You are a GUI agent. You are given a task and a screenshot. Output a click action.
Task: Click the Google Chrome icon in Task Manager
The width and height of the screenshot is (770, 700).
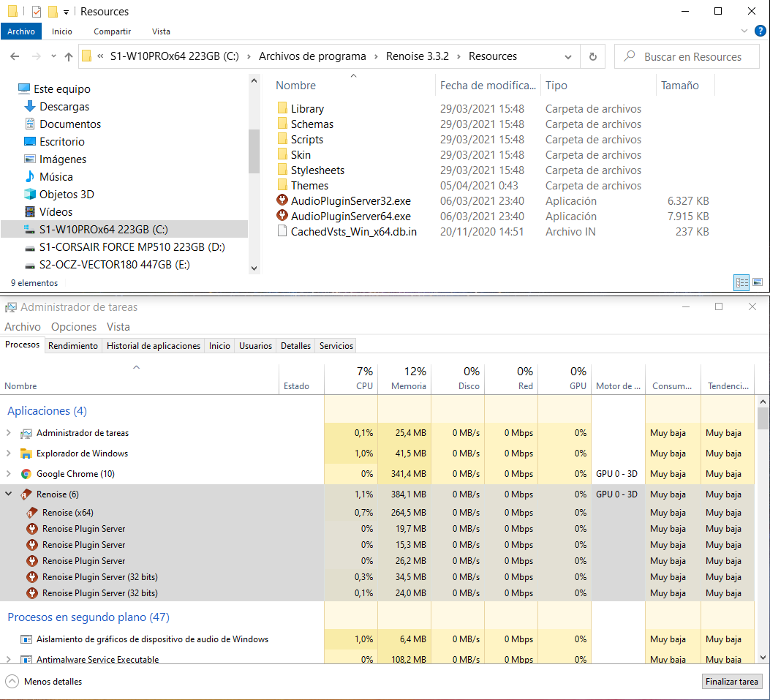(x=26, y=474)
